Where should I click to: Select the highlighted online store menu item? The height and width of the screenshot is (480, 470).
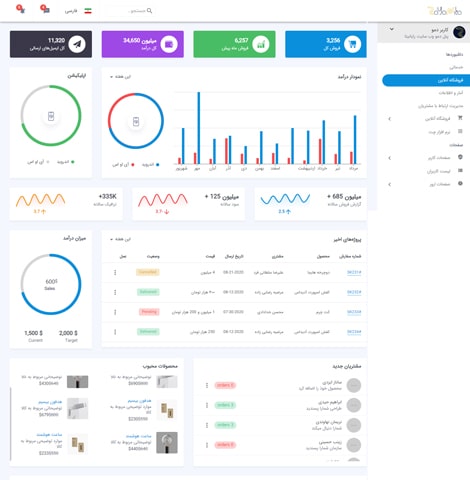(x=426, y=80)
